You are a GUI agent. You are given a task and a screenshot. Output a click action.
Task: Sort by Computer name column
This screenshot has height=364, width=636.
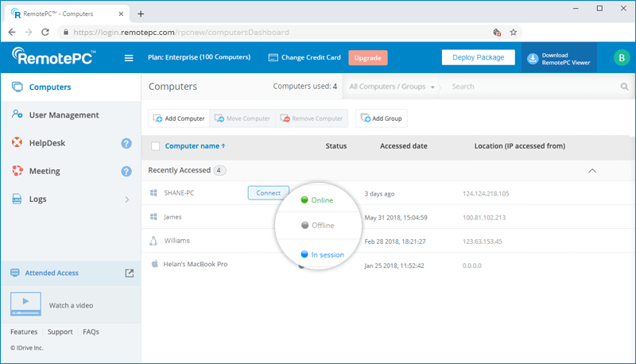(195, 146)
